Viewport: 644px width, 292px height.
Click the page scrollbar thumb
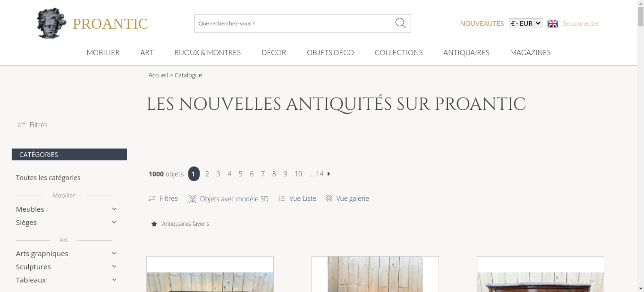(x=641, y=17)
